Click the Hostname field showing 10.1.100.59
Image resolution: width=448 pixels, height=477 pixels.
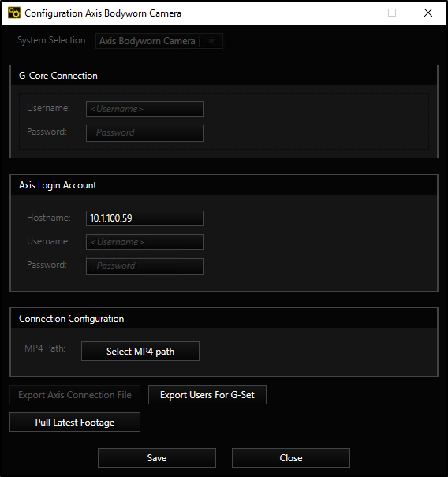[x=145, y=218]
